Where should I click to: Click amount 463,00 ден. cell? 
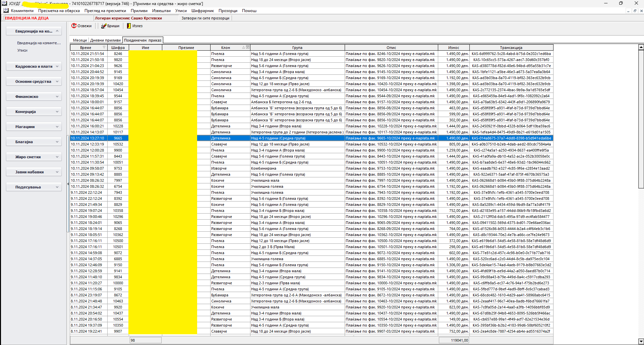[454, 108]
